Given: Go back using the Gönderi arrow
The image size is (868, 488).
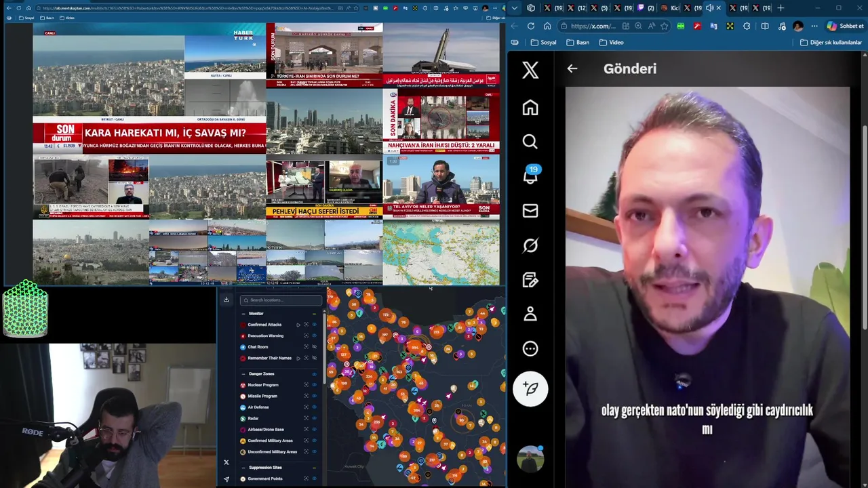Looking at the screenshot, I should pos(572,68).
